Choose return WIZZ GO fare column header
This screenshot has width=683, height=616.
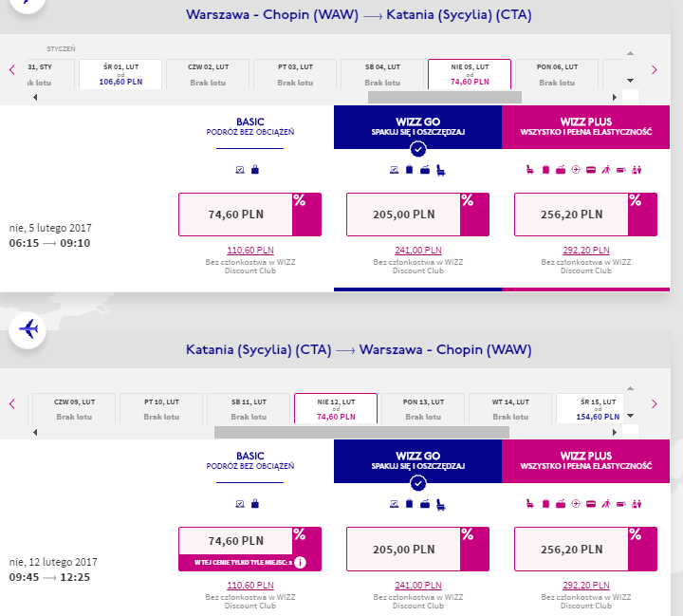coord(417,460)
